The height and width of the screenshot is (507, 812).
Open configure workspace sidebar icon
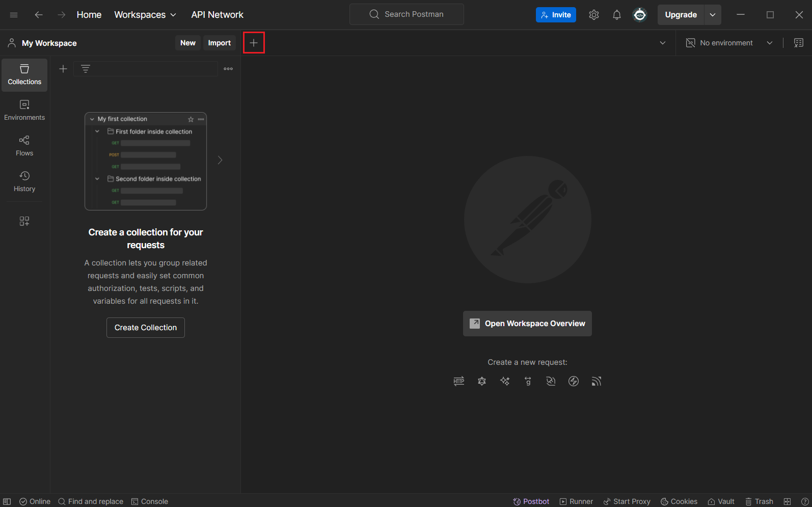(x=24, y=221)
